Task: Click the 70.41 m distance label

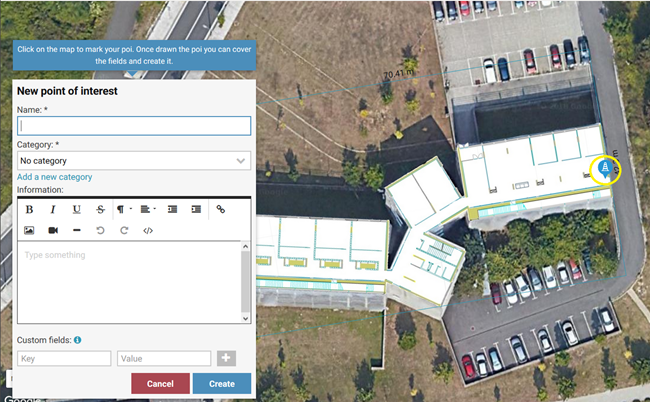Action: tap(398, 74)
